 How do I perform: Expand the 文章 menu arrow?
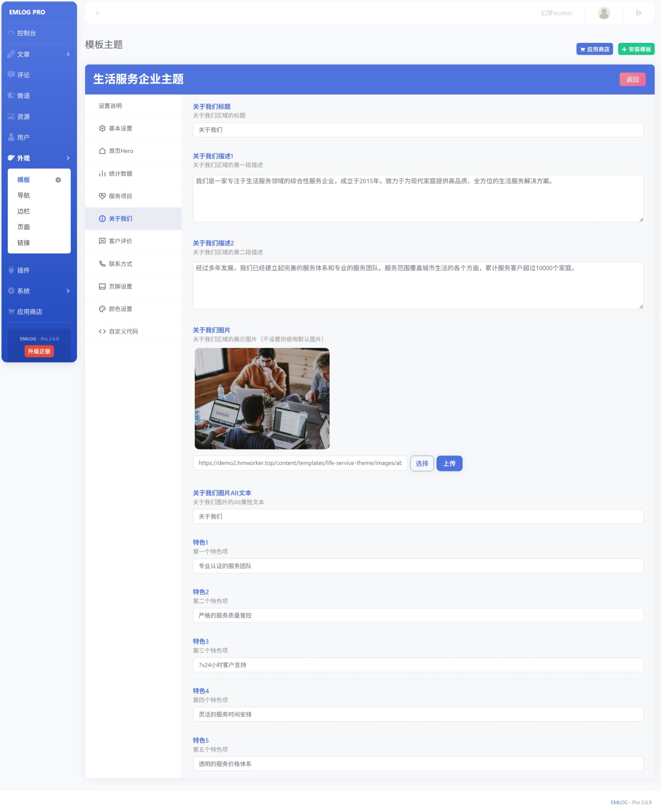[68, 54]
